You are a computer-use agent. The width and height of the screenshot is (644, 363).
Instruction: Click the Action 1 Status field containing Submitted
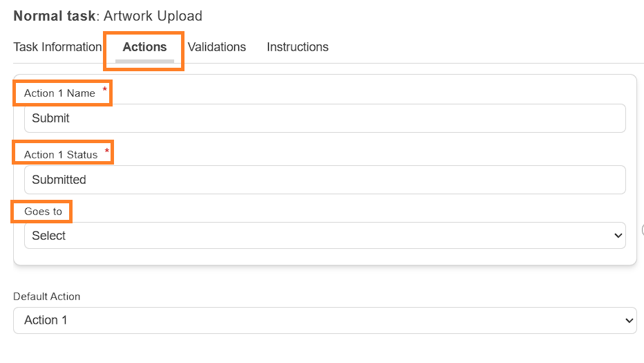(x=325, y=180)
